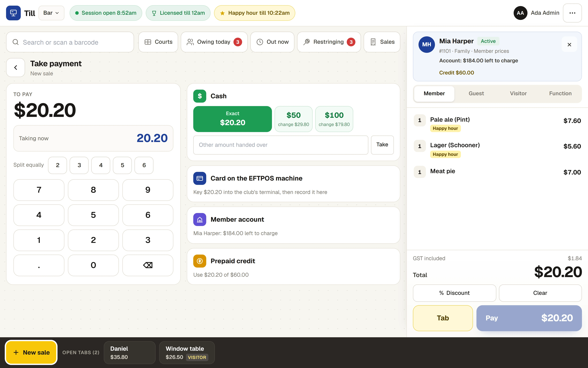Take exact cash $20.20
588x368 pixels.
click(232, 119)
